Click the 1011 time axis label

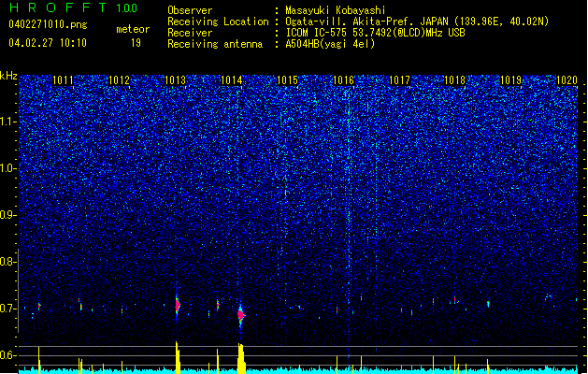[63, 80]
